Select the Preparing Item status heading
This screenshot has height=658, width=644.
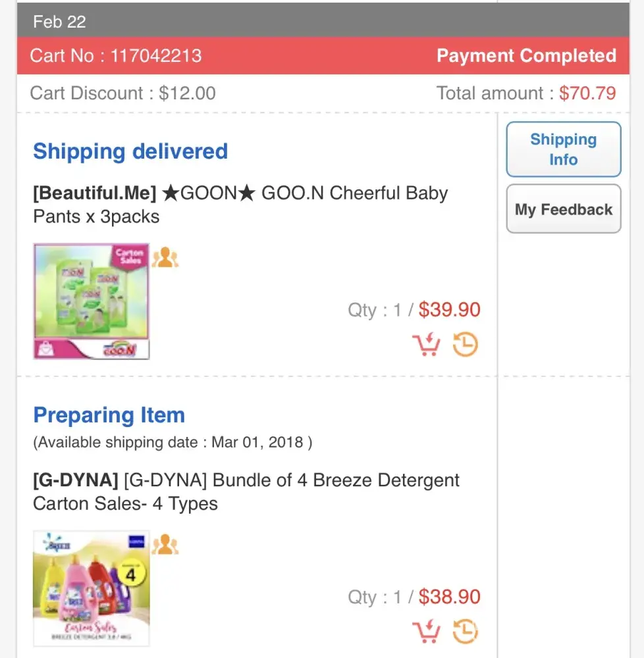click(x=109, y=415)
